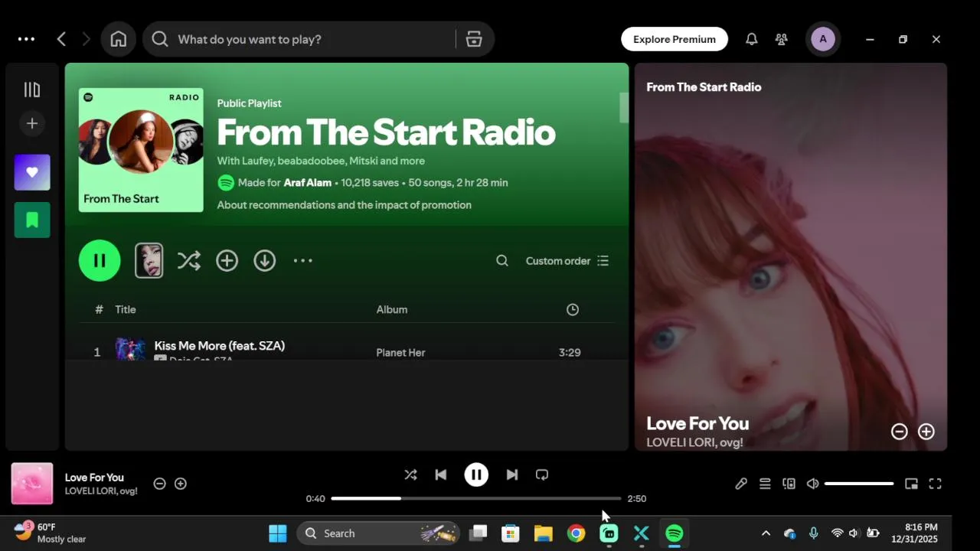The height and width of the screenshot is (551, 980).
Task: Open Connect to a device
Action: point(789,484)
